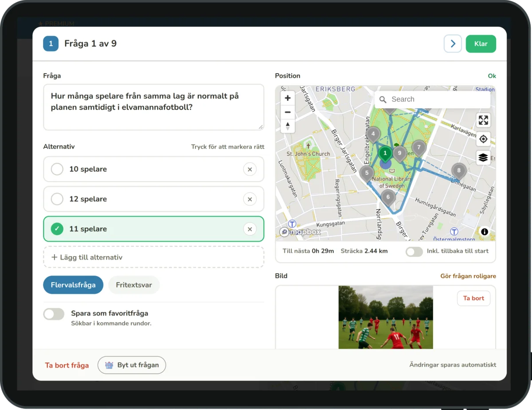Click the Fråga question text area

pos(153,107)
